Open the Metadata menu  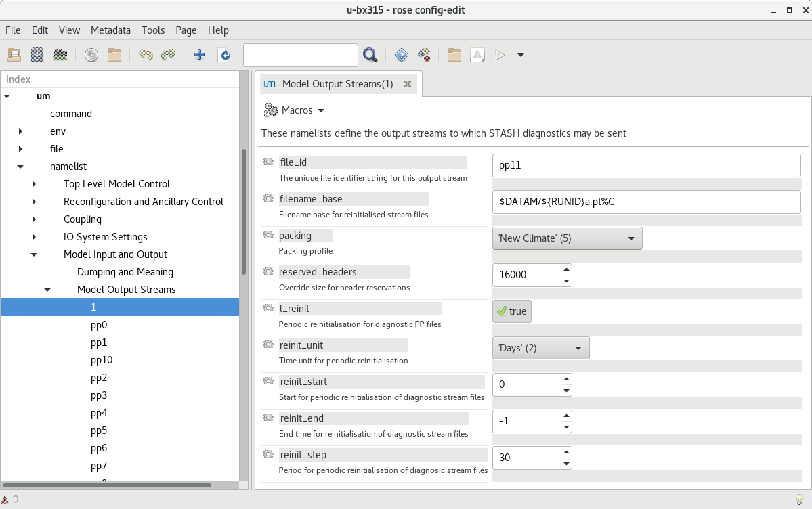(110, 30)
